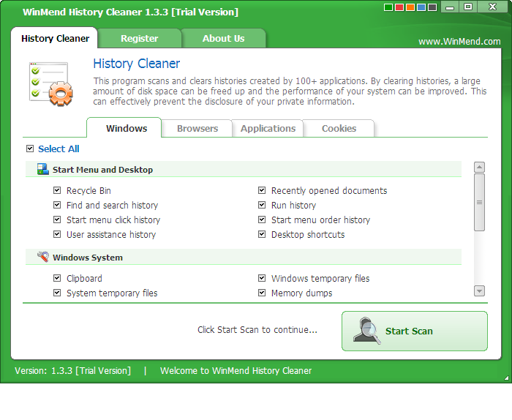Switch to the Browsers tab

pyautogui.click(x=197, y=128)
